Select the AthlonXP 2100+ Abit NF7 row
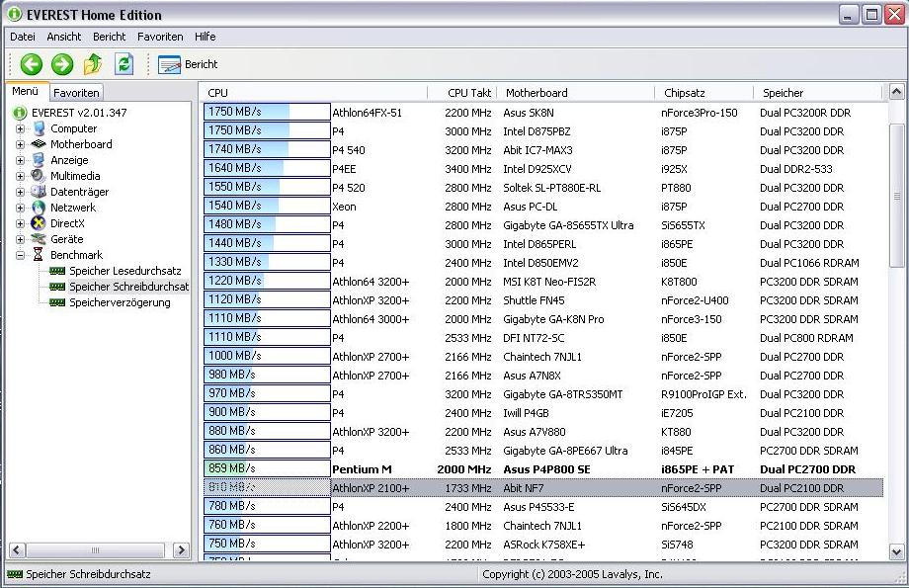The width and height of the screenshot is (909, 588). tap(543, 488)
